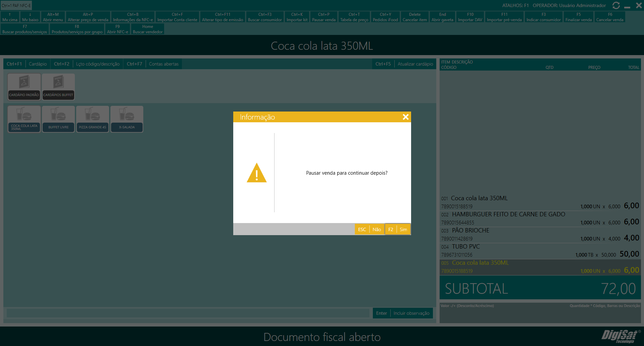This screenshot has height=346, width=644.
Task: Switch to Lçto código/descrição tab
Action: pyautogui.click(x=98, y=64)
